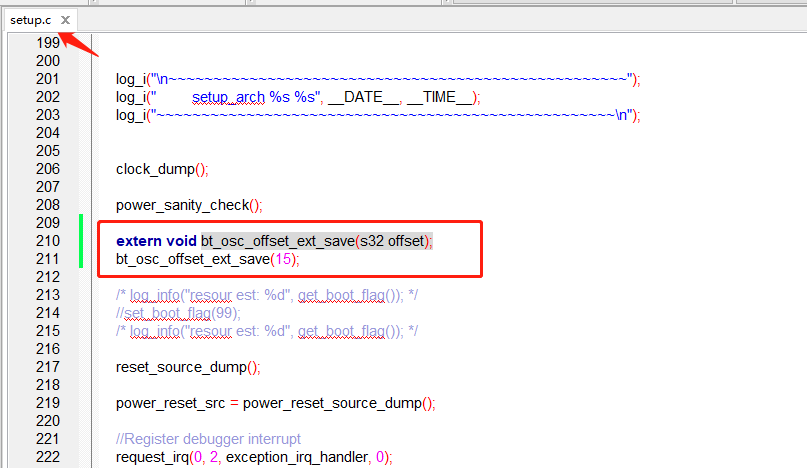Click the argument value 15
The image size is (807, 468).
pyautogui.click(x=283, y=259)
